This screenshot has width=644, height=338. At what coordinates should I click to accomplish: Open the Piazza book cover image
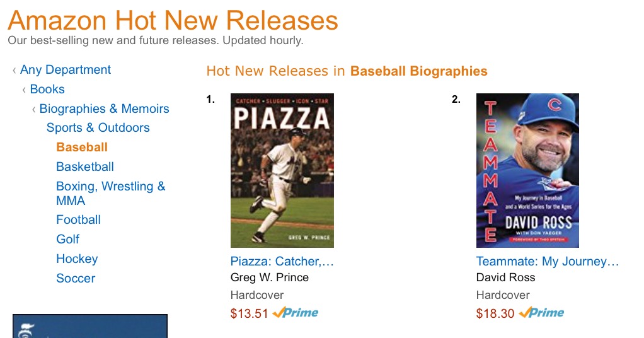(x=282, y=170)
